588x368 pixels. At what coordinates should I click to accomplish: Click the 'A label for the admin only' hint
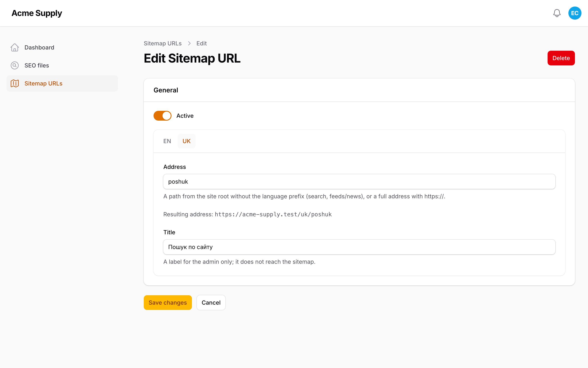click(239, 262)
